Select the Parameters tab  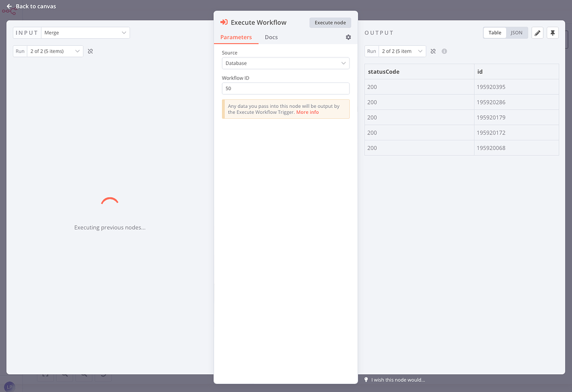[x=236, y=37]
